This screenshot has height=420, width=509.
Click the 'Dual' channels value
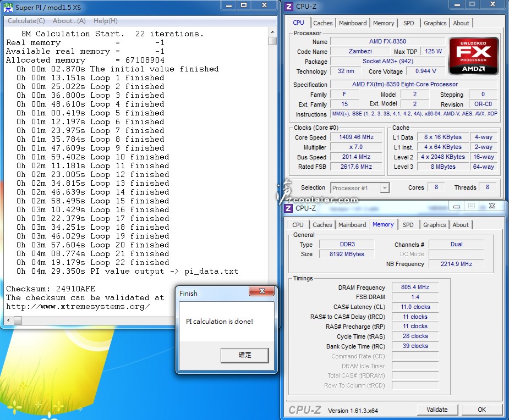pyautogui.click(x=456, y=244)
